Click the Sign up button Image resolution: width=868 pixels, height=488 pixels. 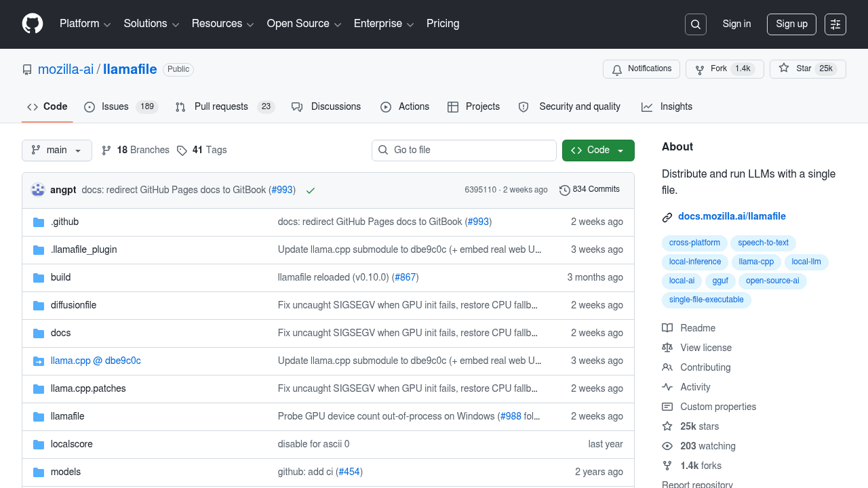[x=791, y=24]
